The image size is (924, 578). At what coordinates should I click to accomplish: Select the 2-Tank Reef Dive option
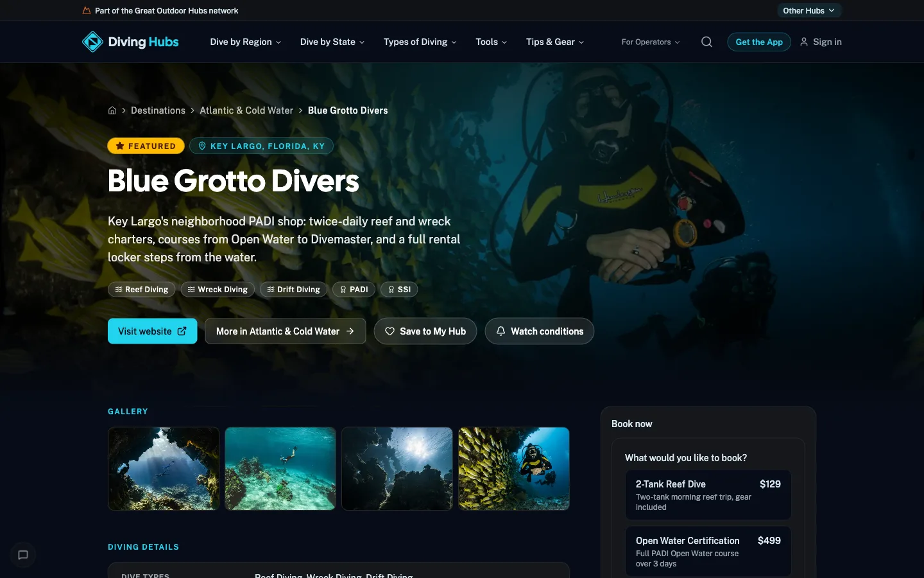click(708, 495)
